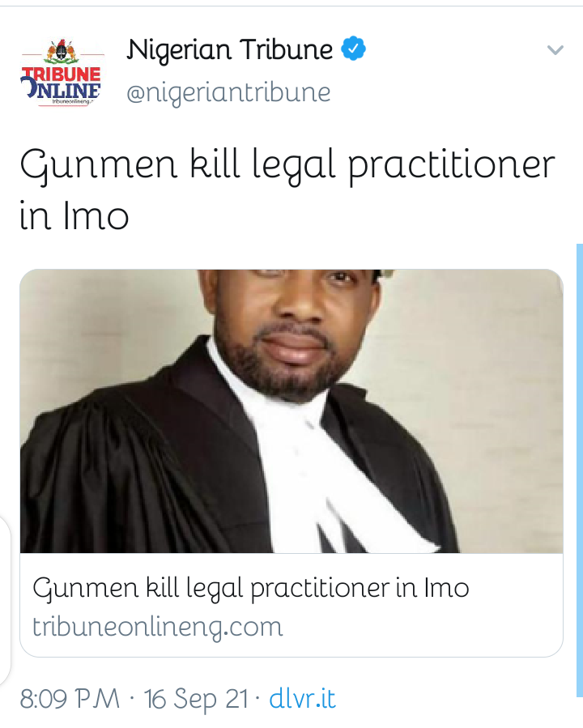This screenshot has height=728, width=583.
Task: Click the blue verified badge
Action: (354, 49)
